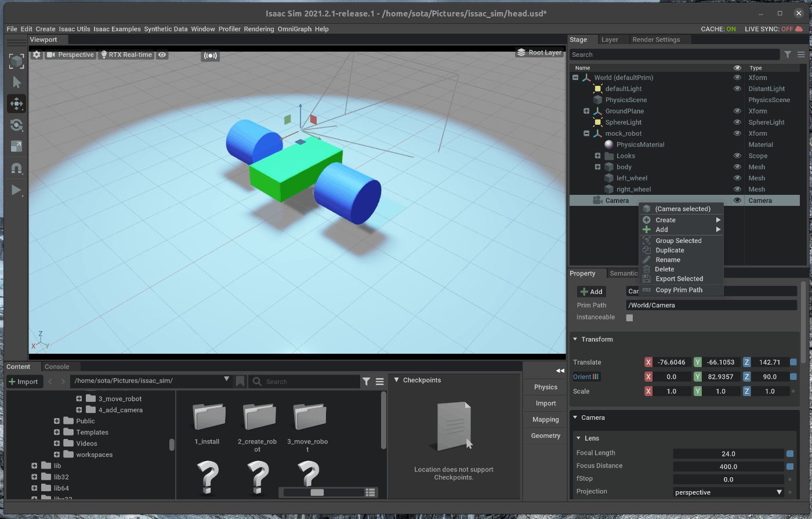Bookmark the current Content path
Image resolution: width=812 pixels, height=519 pixels.
[x=240, y=382]
